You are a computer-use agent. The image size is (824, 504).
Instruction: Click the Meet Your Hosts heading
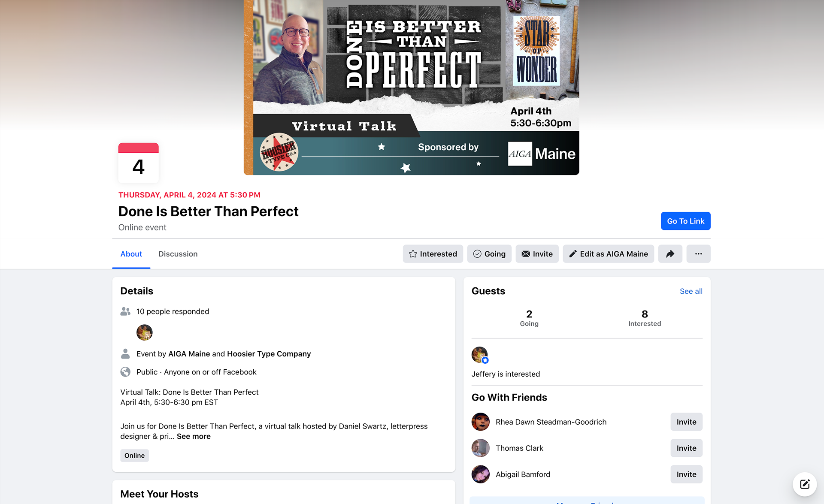(159, 494)
